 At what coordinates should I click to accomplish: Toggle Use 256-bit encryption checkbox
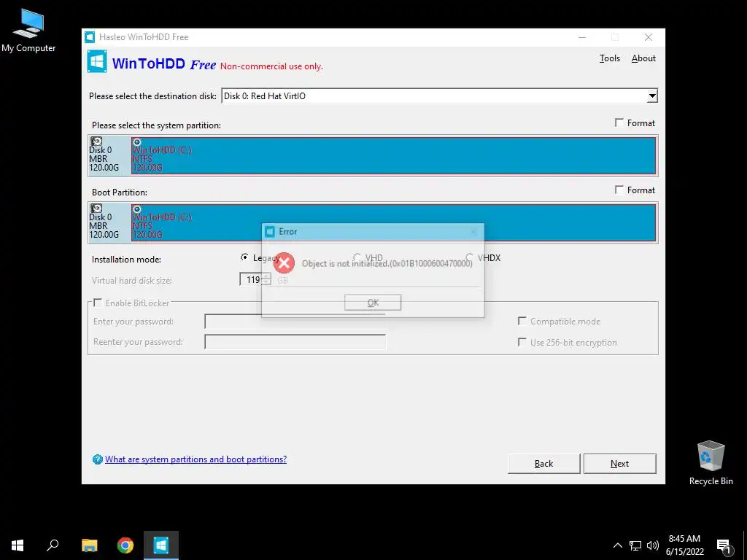point(522,342)
